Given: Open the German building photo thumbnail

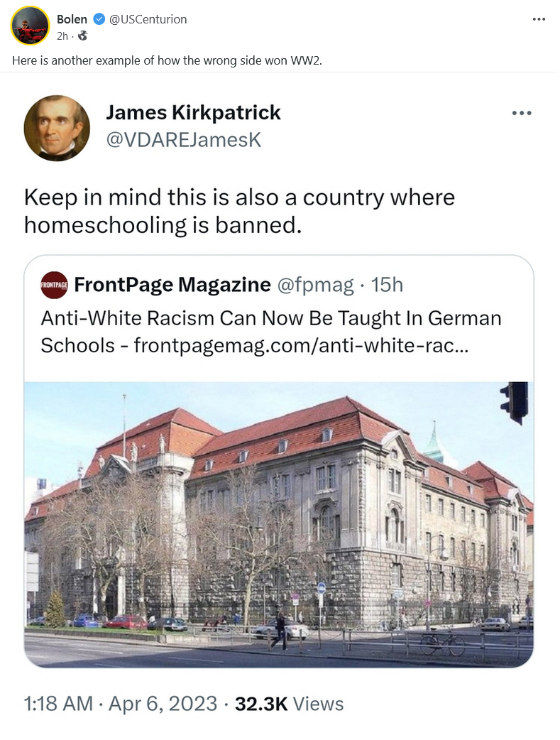Looking at the screenshot, I should point(279,524).
